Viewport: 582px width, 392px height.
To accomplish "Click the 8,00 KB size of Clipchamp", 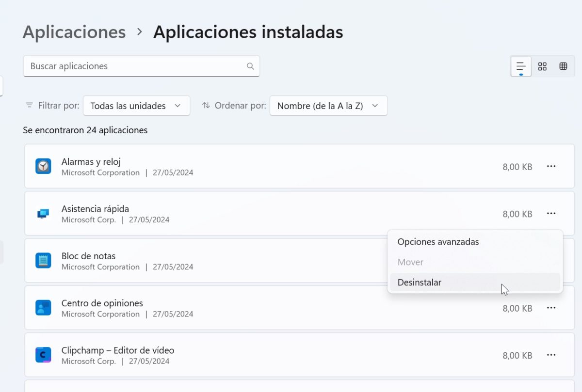I will 517,355.
